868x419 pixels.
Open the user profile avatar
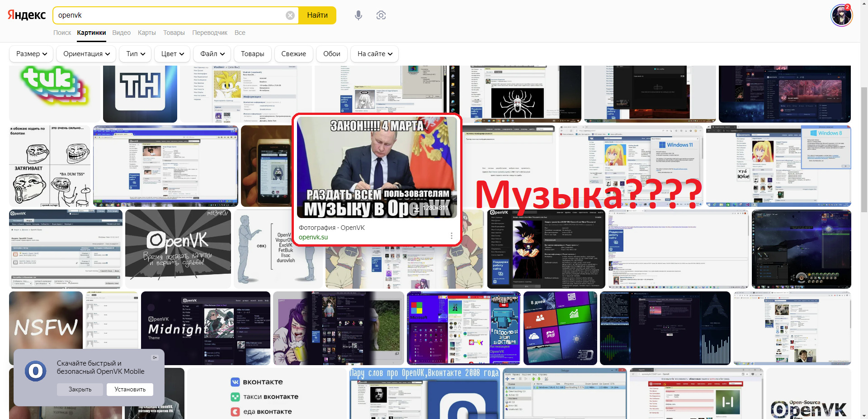point(841,15)
